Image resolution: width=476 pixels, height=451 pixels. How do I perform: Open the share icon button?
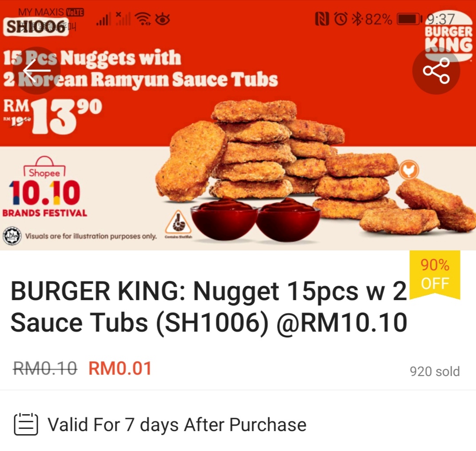(436, 71)
